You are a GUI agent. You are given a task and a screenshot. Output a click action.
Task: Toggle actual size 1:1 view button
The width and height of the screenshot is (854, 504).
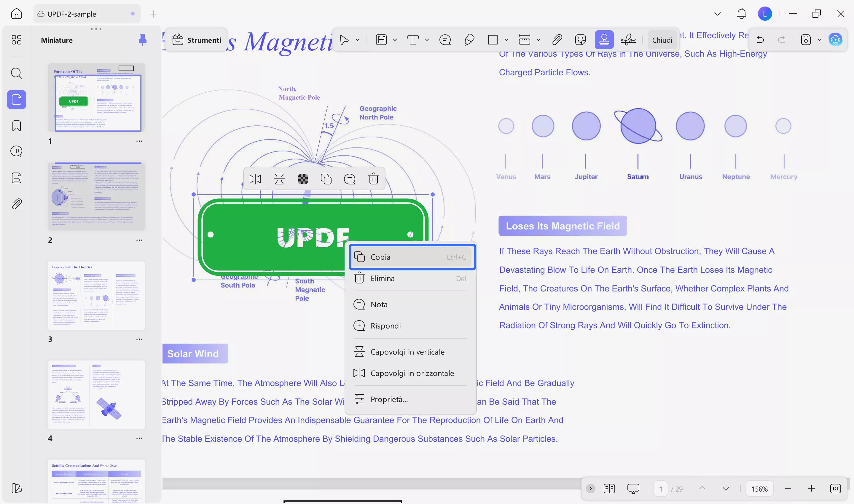(x=835, y=489)
